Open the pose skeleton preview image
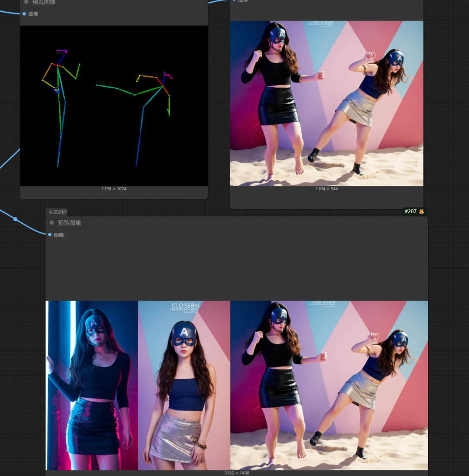Screen dimensions: 469x476 (x=114, y=106)
